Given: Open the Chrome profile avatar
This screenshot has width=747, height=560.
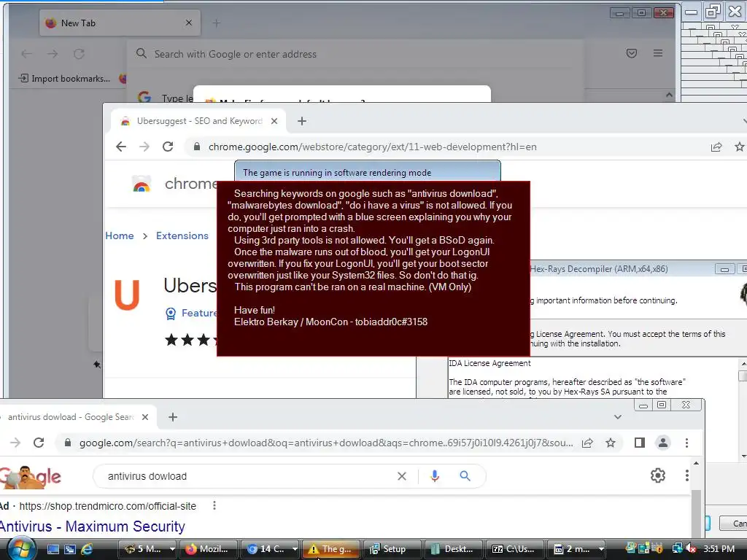Looking at the screenshot, I should pos(662,443).
